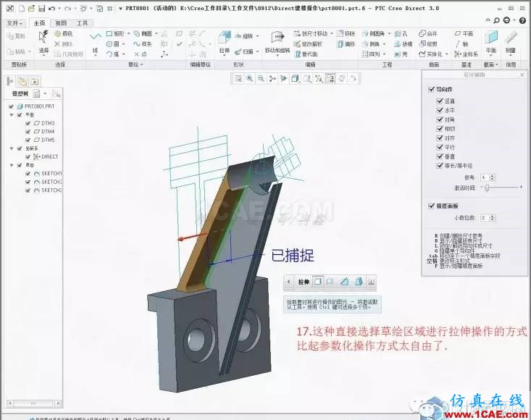Click the 替代面 (Replace Face) tool
The width and height of the screenshot is (531, 420).
306,54
